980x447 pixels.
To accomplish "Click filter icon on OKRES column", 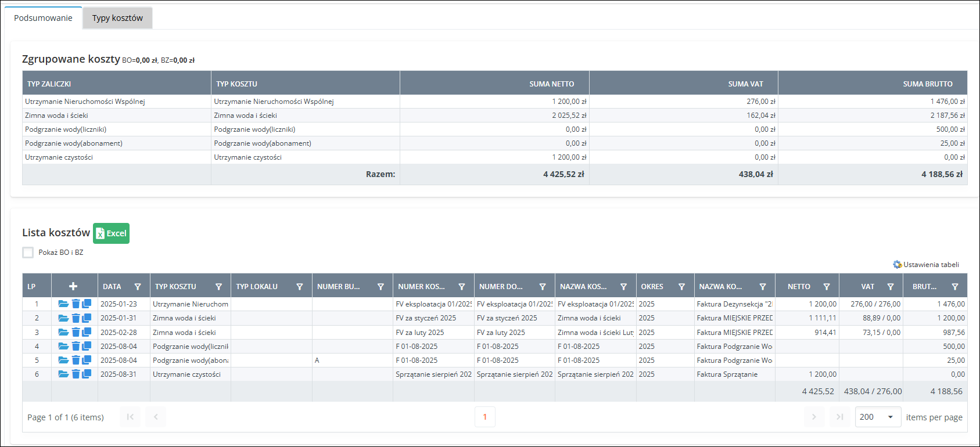I will [681, 287].
